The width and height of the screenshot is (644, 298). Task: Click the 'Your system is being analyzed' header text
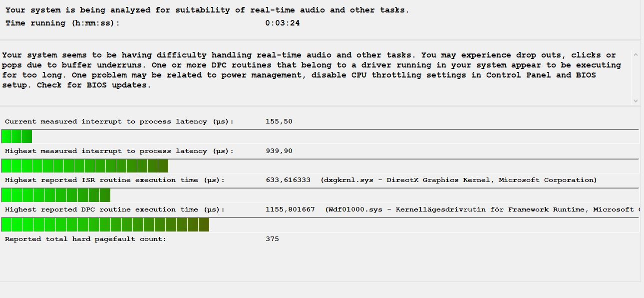207,10
